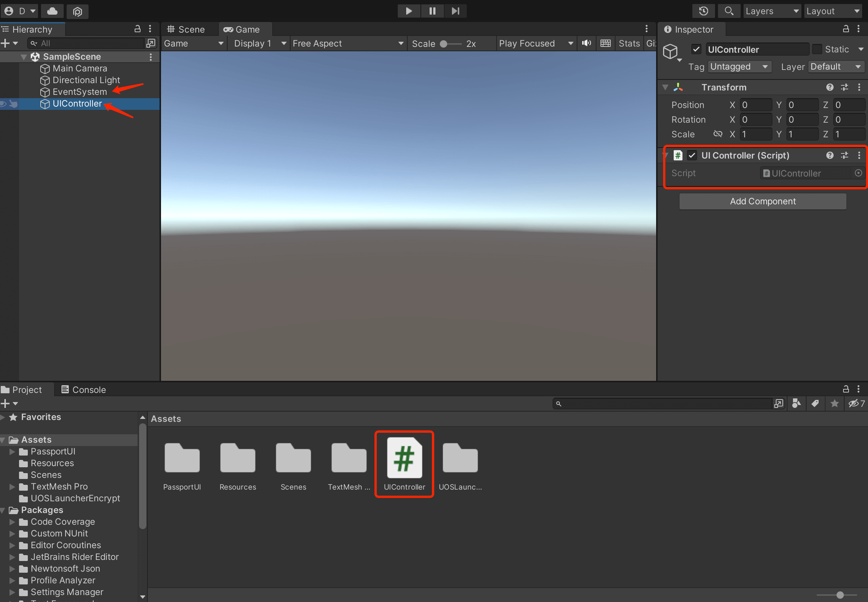
Task: Expand the PassportUI folder in tree
Action: click(12, 451)
